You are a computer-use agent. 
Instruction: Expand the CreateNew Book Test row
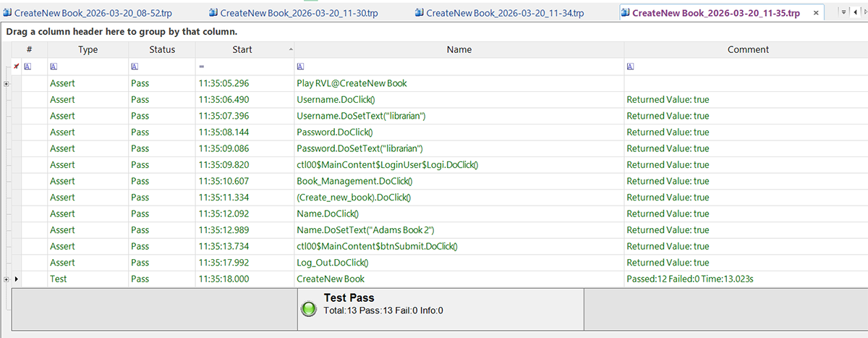tap(7, 279)
